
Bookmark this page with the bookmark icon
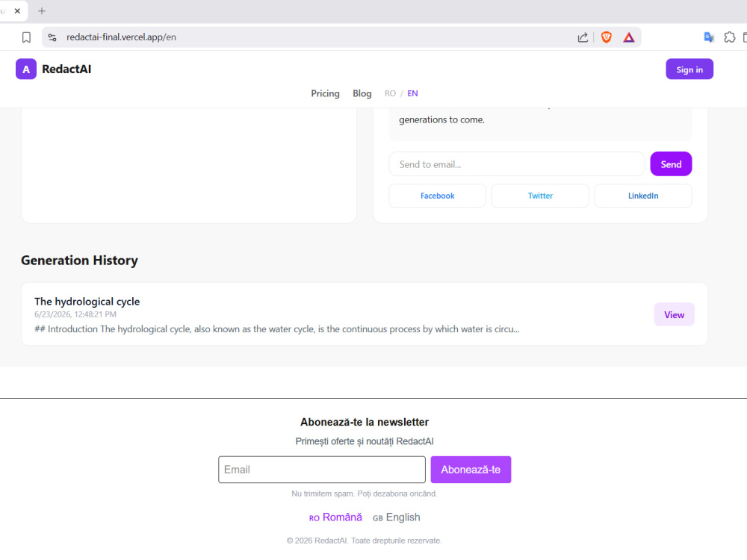pyautogui.click(x=27, y=37)
